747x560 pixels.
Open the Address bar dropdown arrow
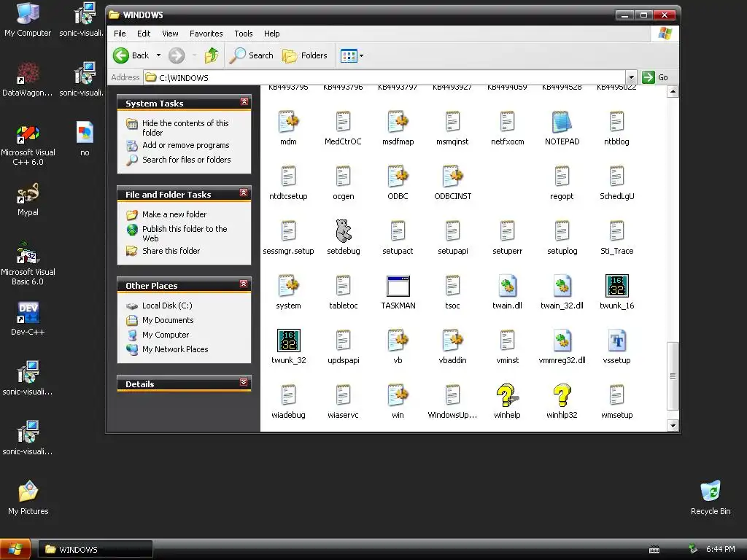tap(631, 77)
